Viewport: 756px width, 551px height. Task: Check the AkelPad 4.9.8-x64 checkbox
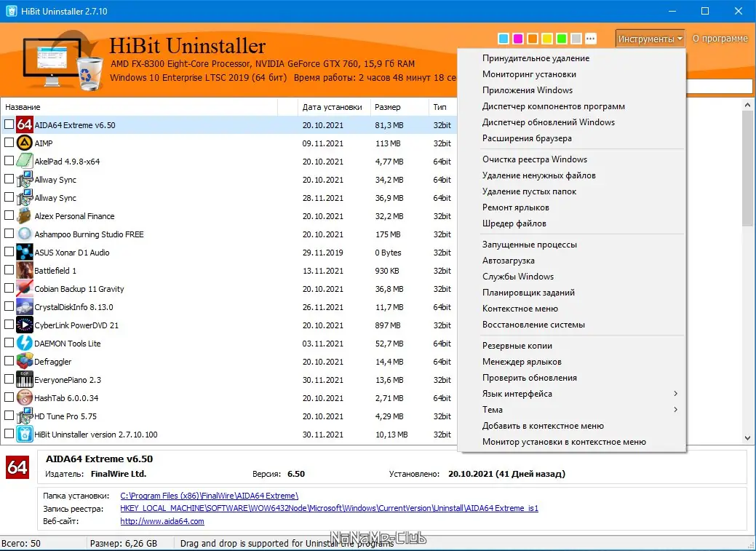click(9, 161)
